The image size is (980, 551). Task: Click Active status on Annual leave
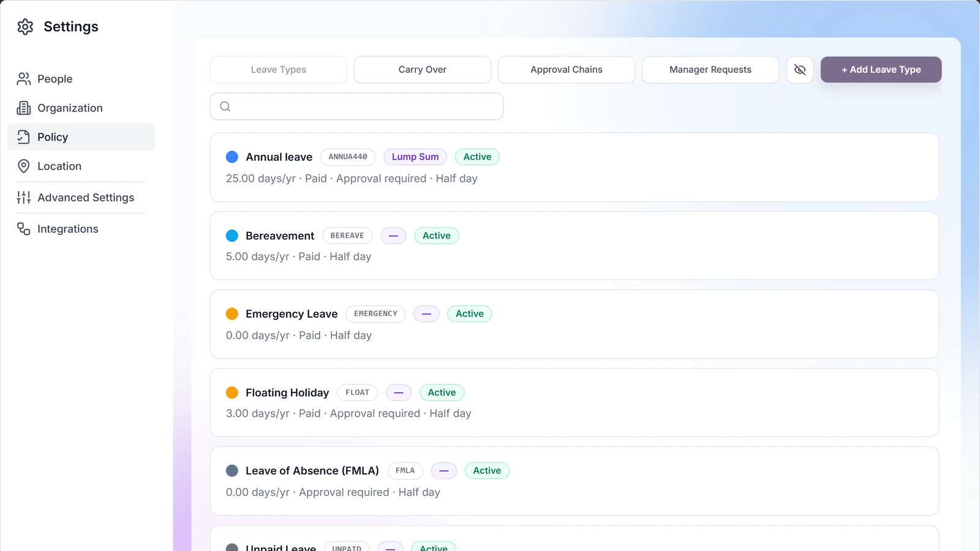click(477, 157)
